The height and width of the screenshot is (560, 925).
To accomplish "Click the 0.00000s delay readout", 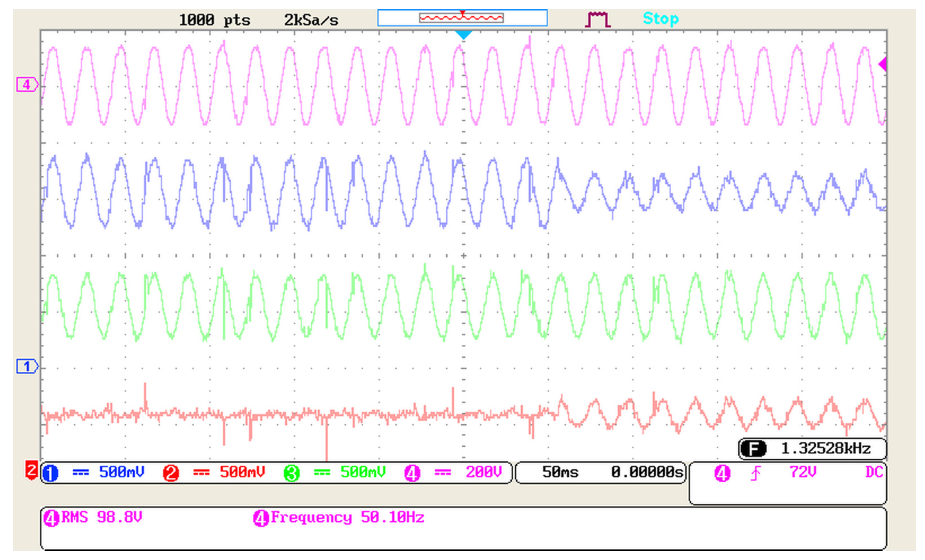I will [x=647, y=473].
